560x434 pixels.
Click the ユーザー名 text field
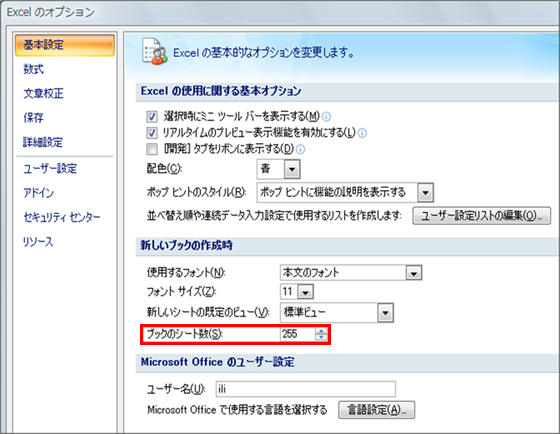(x=305, y=389)
